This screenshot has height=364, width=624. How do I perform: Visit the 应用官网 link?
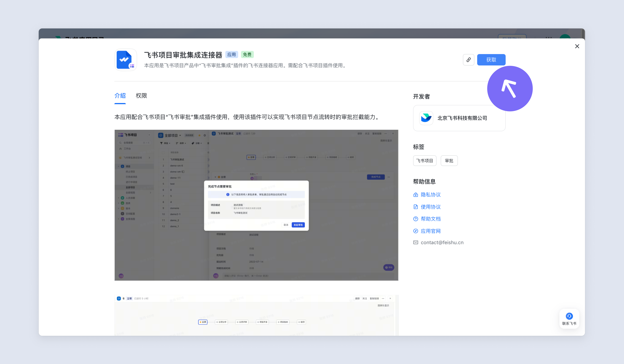[431, 231]
